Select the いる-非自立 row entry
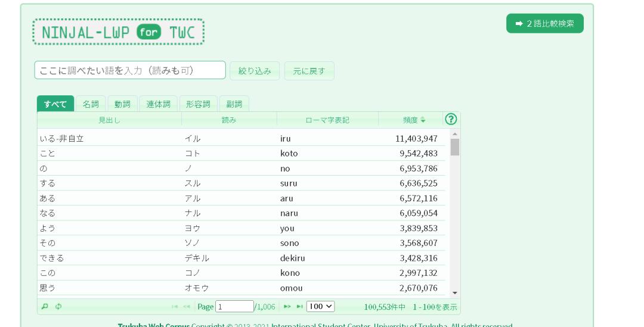This screenshot has height=327, width=644. coord(61,139)
